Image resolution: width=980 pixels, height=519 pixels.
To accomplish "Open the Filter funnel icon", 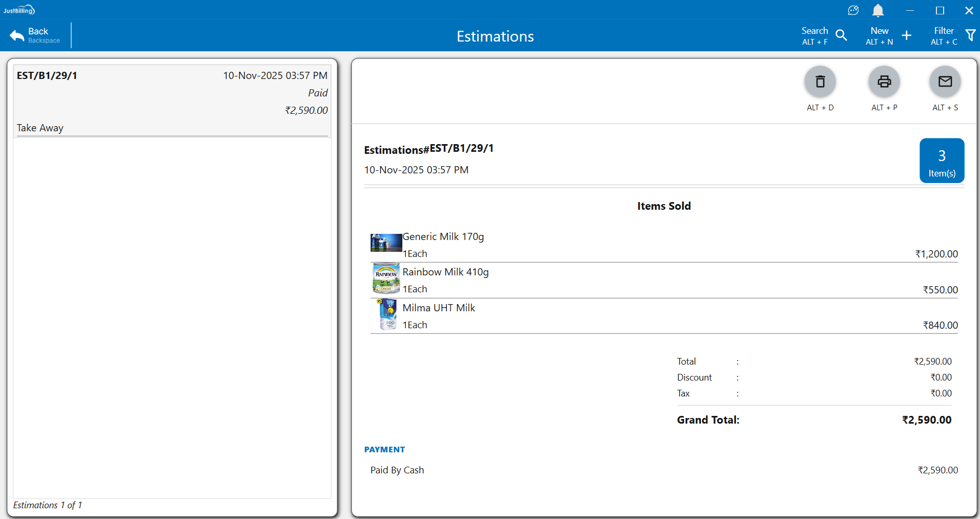I will pyautogui.click(x=970, y=35).
